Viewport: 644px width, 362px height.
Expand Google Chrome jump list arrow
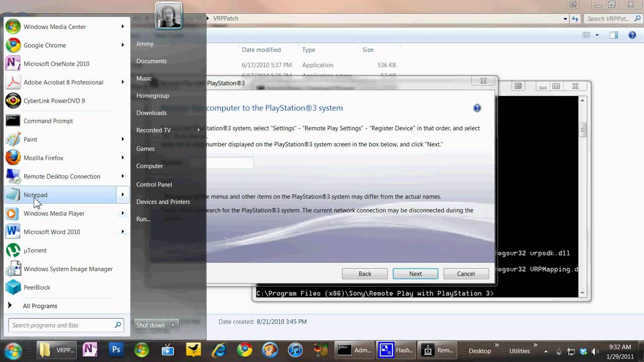[123, 45]
